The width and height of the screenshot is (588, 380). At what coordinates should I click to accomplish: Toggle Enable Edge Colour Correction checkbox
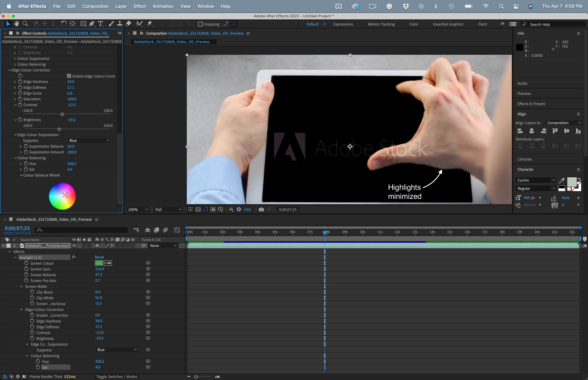coord(69,76)
